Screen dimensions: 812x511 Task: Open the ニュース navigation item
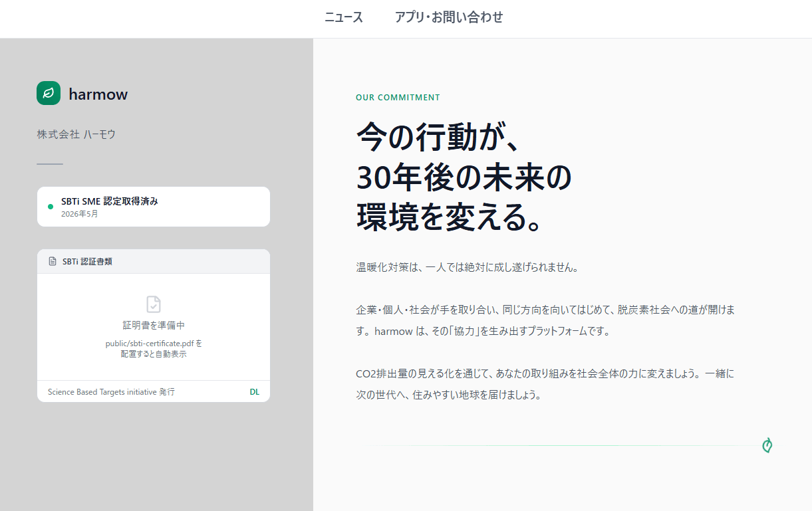coord(344,17)
